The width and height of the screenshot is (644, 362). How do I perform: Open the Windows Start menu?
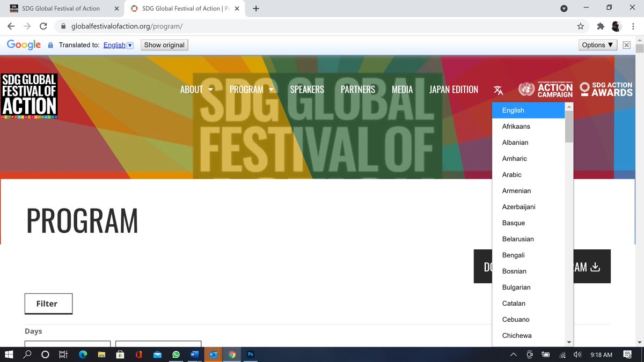(9, 354)
